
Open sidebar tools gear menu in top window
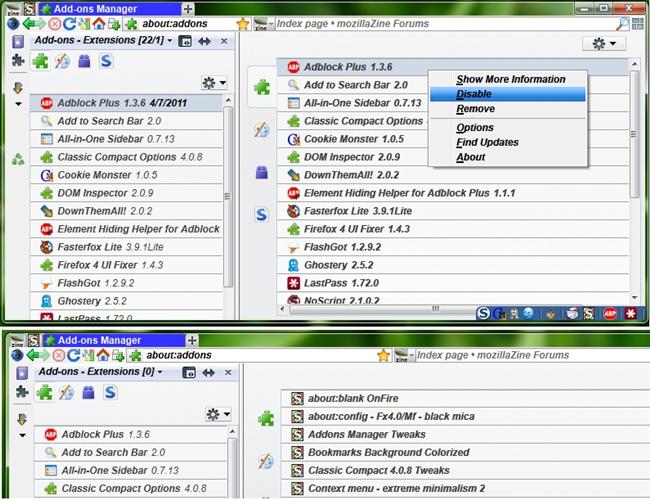point(214,83)
